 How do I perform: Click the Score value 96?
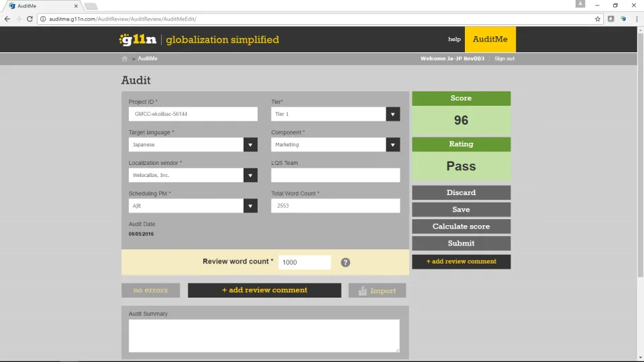click(462, 120)
